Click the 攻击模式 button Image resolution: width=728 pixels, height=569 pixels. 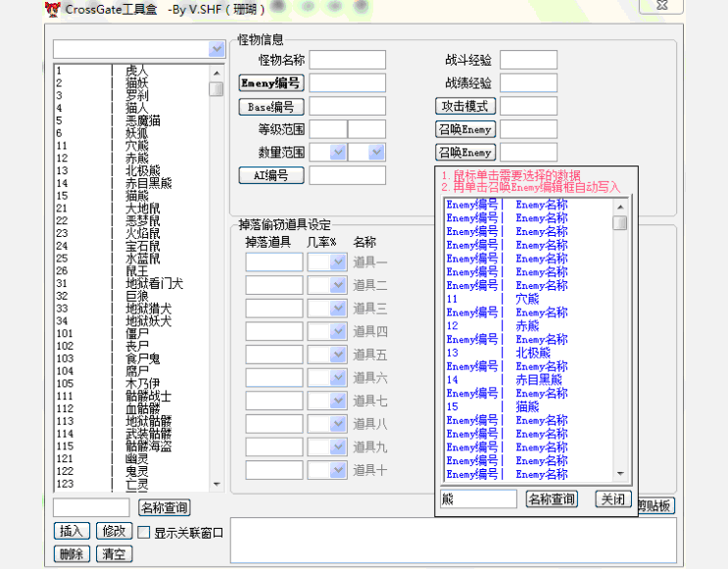[x=465, y=106]
